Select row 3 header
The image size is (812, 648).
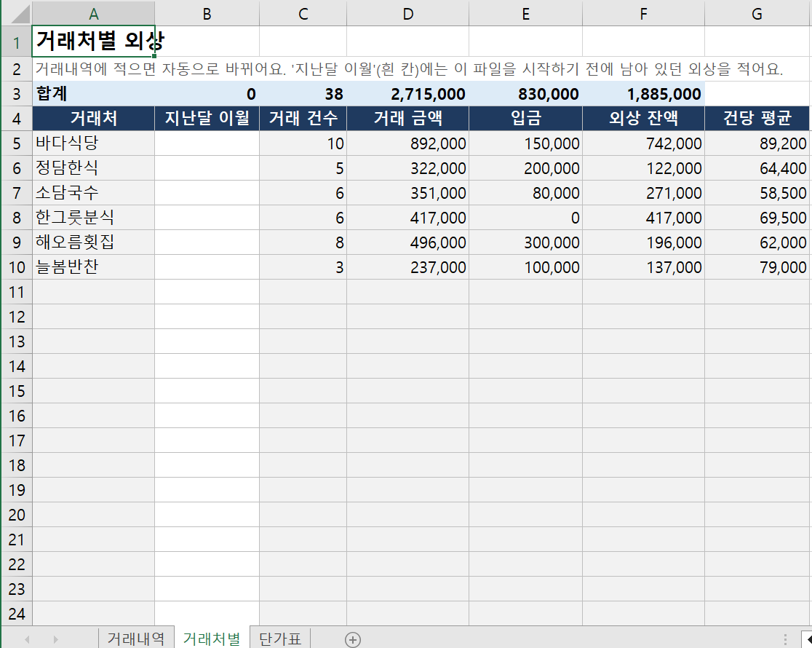(17, 94)
